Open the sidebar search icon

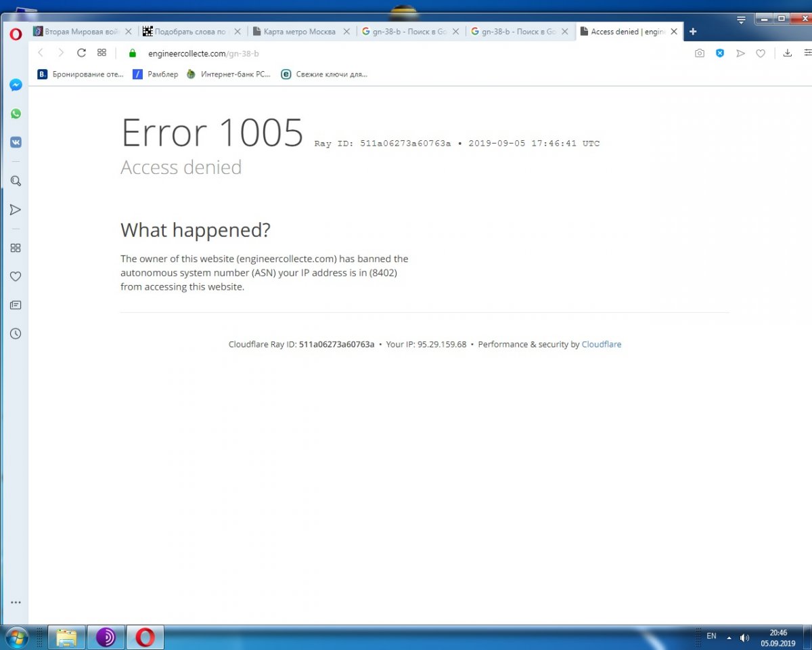16,181
